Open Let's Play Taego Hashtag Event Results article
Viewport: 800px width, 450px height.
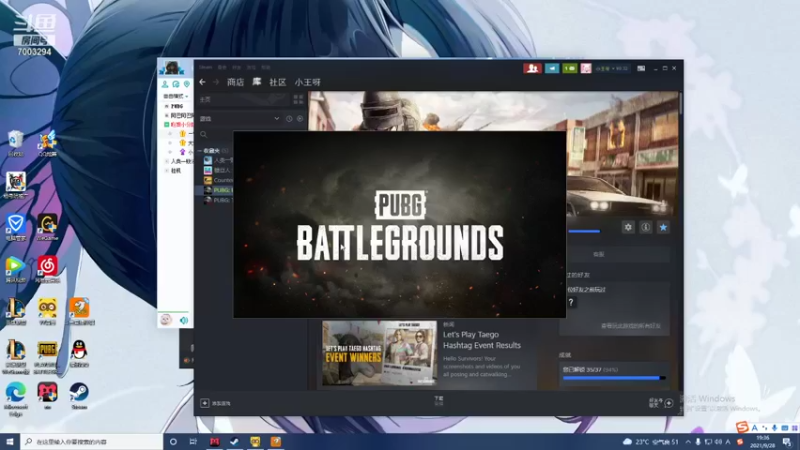[x=482, y=340]
